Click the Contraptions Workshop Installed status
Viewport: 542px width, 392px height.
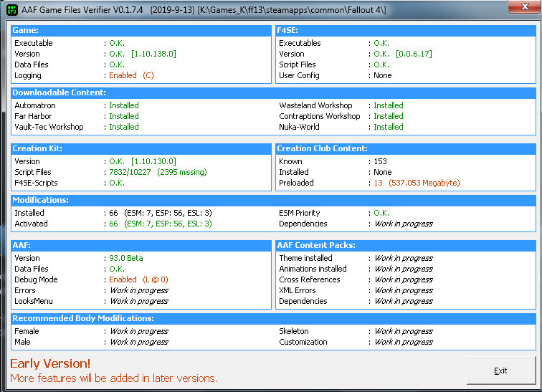[x=388, y=116]
